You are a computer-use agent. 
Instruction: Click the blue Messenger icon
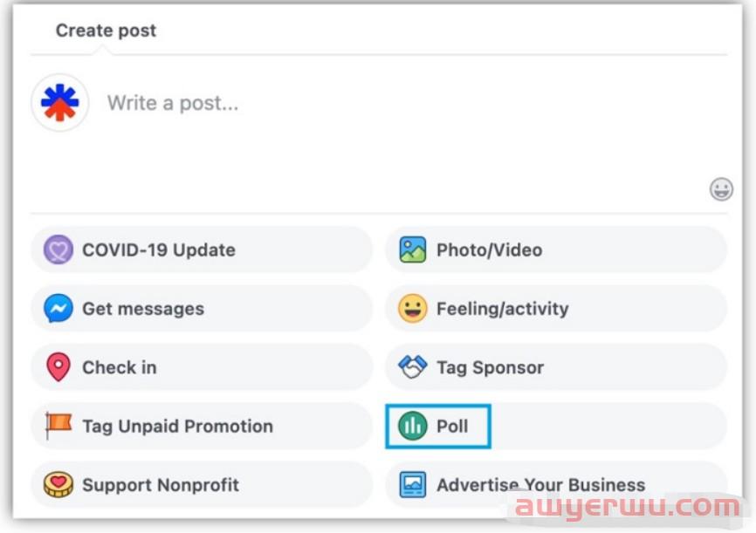point(58,309)
